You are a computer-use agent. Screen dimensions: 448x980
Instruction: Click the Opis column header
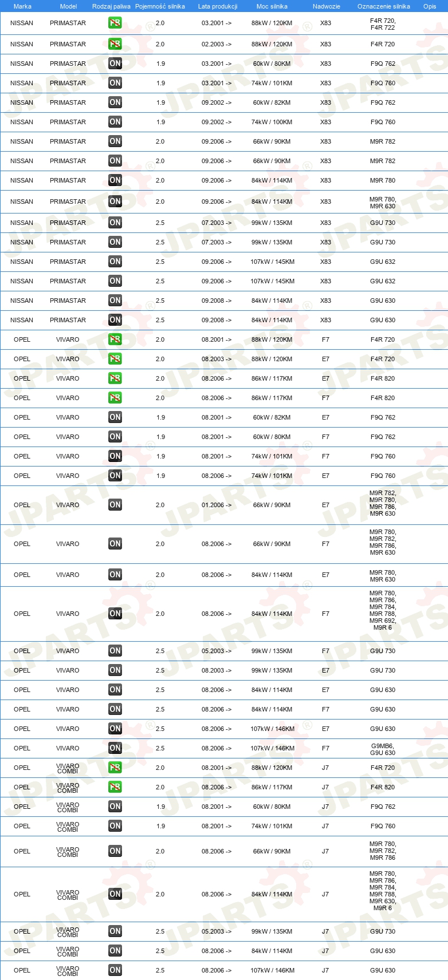point(430,6)
